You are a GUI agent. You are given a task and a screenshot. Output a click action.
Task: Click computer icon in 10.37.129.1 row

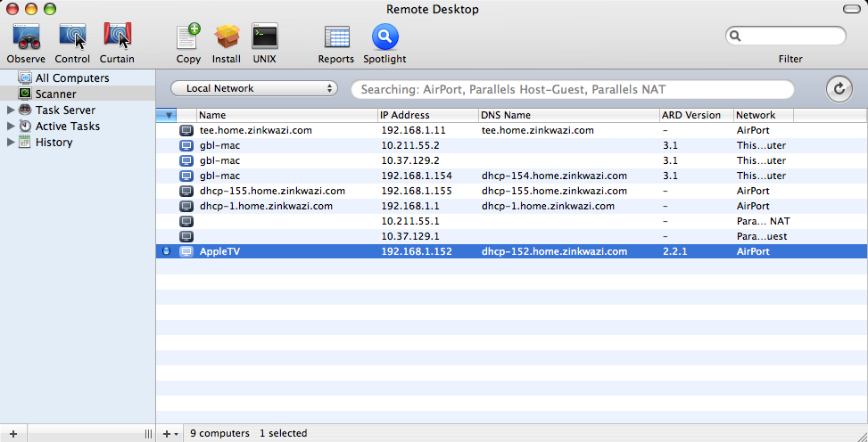coord(186,236)
